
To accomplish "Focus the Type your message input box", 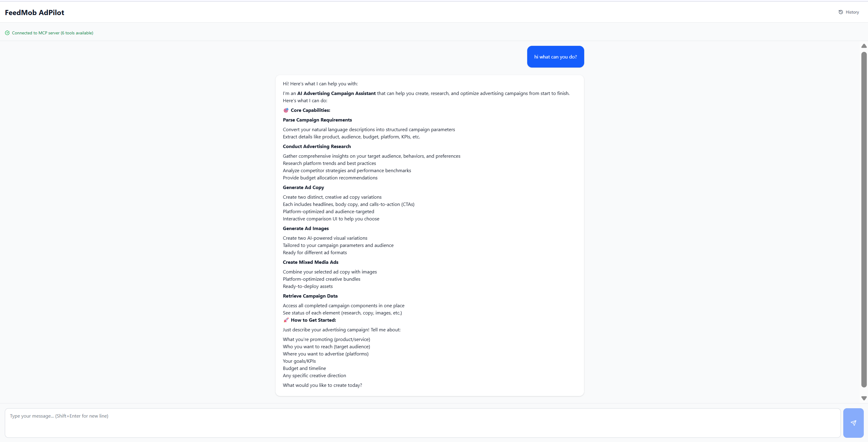I will 423,423.
